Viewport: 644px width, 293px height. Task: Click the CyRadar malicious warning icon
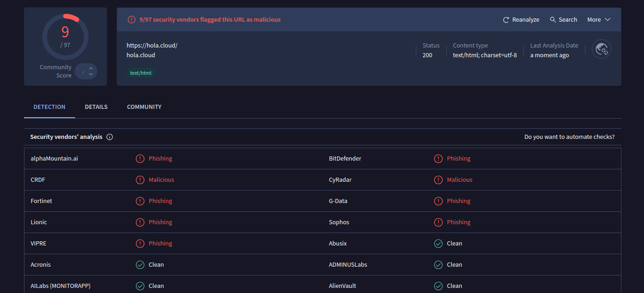pos(438,180)
